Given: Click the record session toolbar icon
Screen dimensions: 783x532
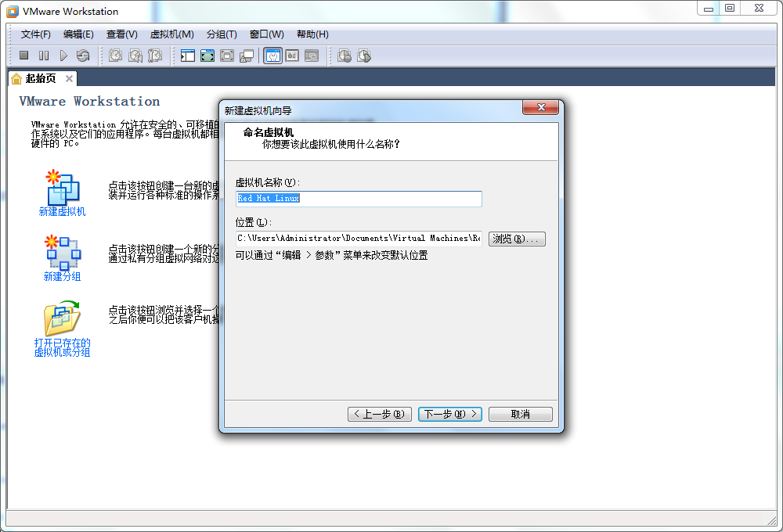Looking at the screenshot, I should [345, 56].
